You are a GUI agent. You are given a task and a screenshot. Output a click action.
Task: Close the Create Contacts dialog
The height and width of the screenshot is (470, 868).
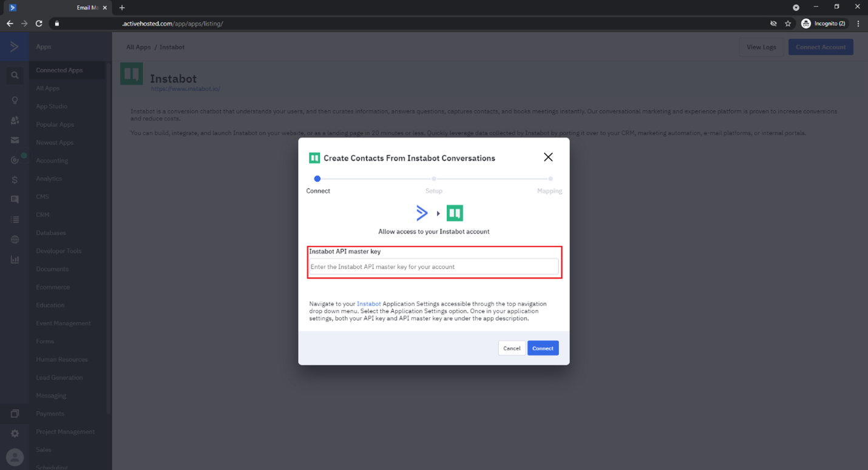point(548,157)
